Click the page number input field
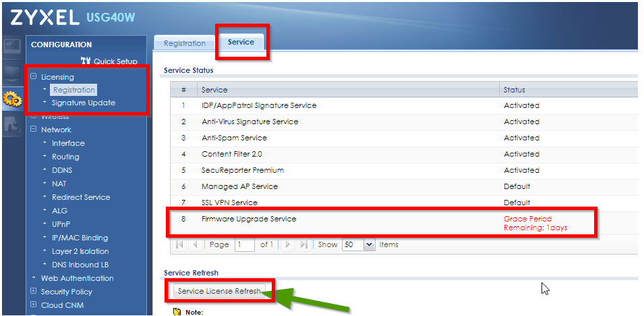The image size is (644, 316). click(x=244, y=244)
